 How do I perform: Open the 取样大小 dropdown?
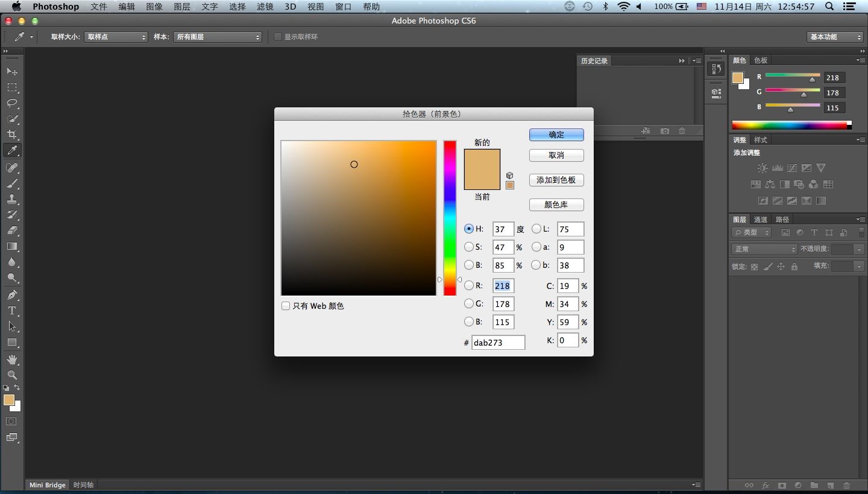tap(116, 37)
